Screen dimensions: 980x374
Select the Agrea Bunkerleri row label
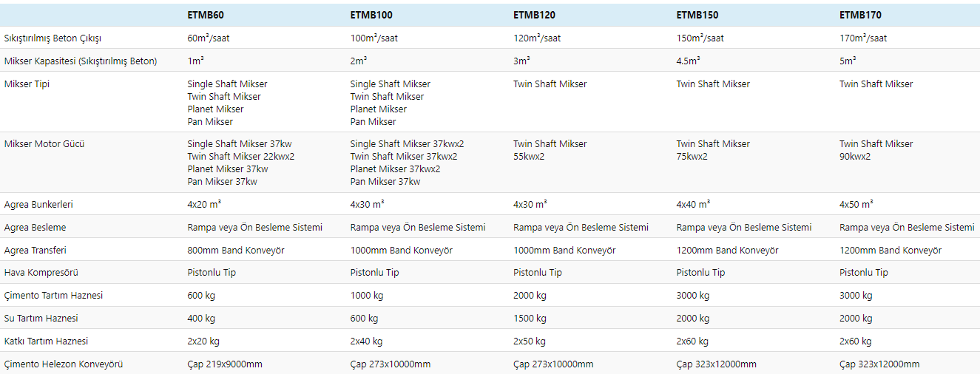[x=38, y=204]
